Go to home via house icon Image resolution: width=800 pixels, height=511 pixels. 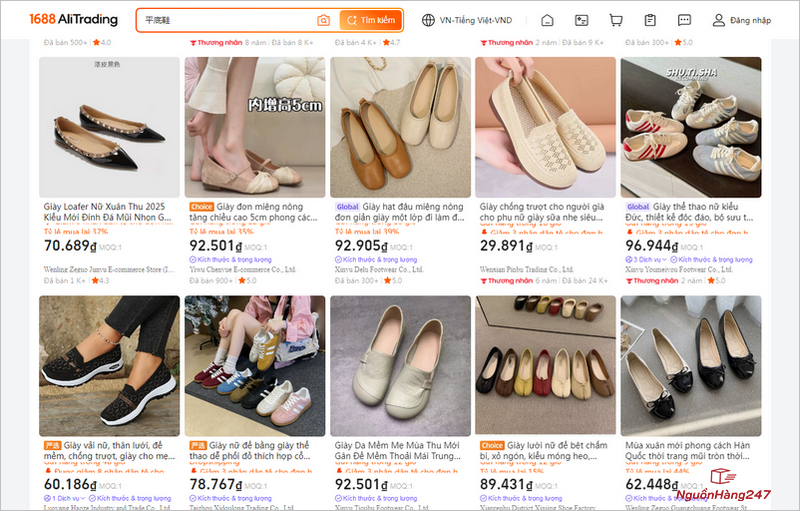click(x=547, y=20)
